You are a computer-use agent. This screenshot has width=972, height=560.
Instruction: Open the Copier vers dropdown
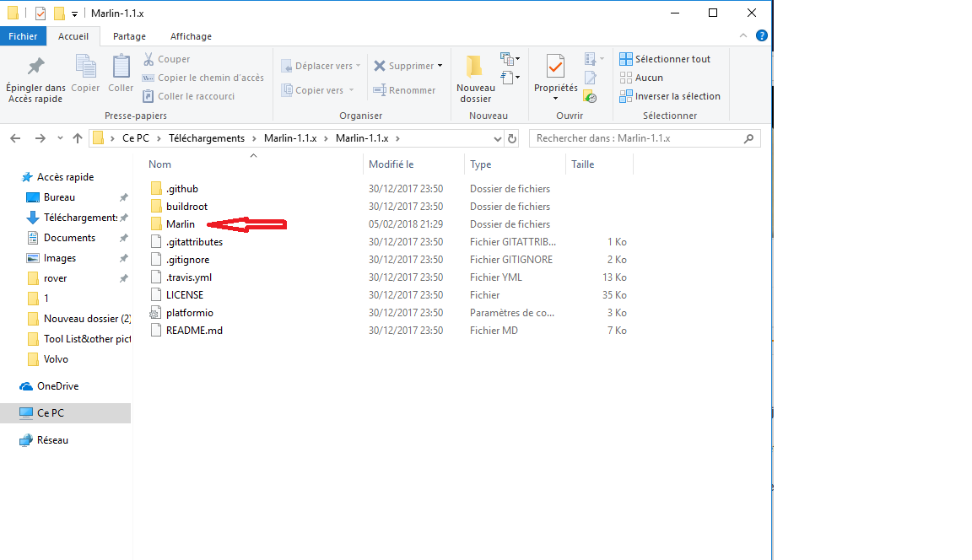pos(317,90)
